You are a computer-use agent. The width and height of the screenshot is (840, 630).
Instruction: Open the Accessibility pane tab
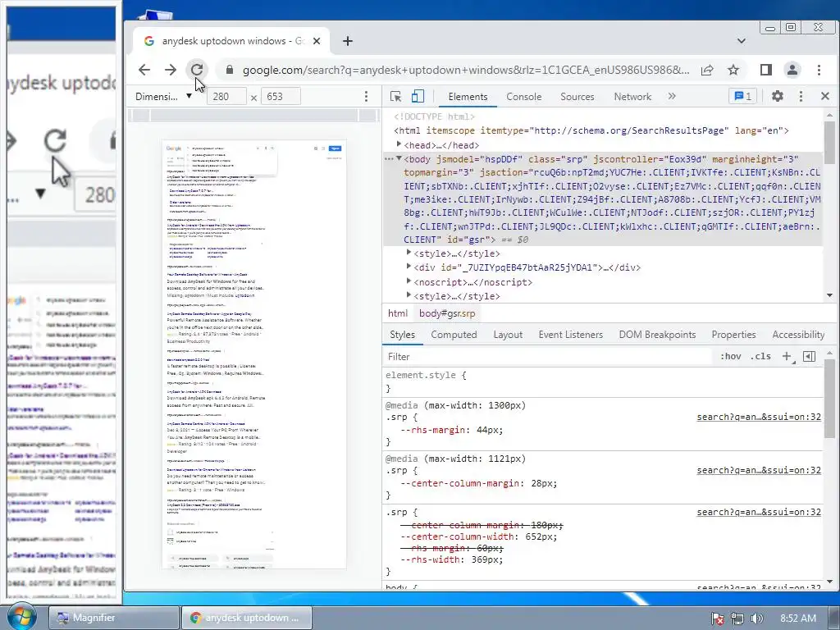pyautogui.click(x=798, y=335)
